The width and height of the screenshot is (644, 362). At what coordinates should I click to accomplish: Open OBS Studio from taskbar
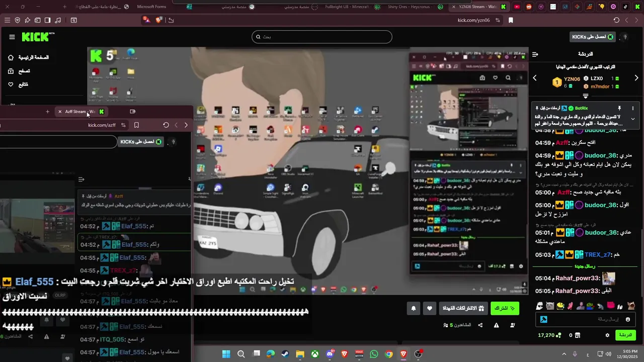click(x=418, y=354)
